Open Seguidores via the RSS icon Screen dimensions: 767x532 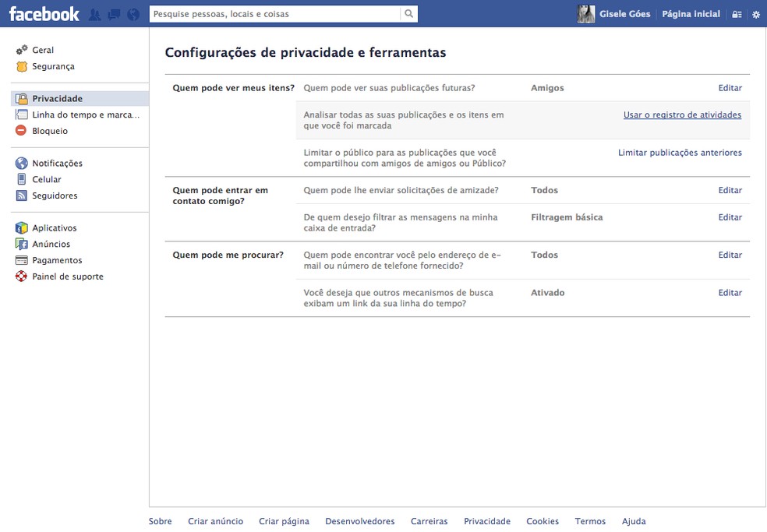click(21, 196)
